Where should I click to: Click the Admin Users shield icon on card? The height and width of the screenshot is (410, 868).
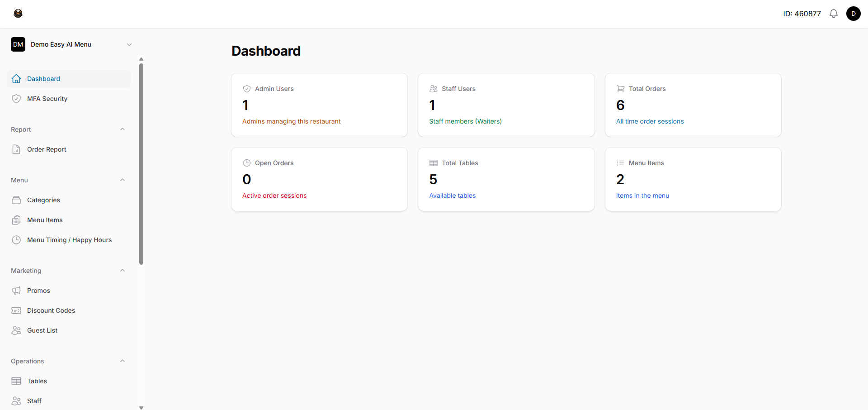247,89
